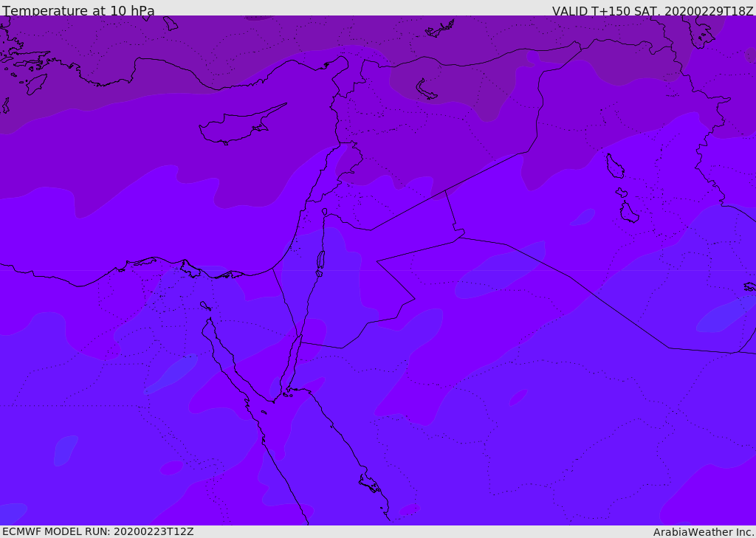Click the 'ArabiaWeather Inc' credit text
This screenshot has height=538, width=756.
[704, 532]
